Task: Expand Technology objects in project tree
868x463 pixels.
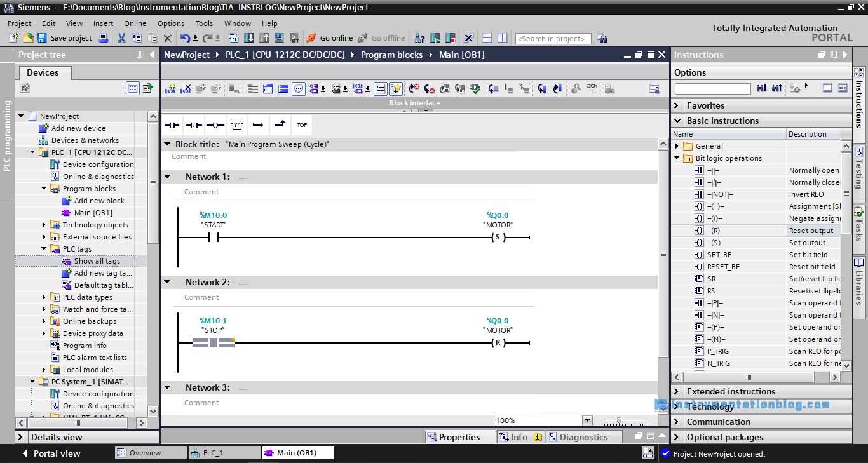Action: point(44,225)
